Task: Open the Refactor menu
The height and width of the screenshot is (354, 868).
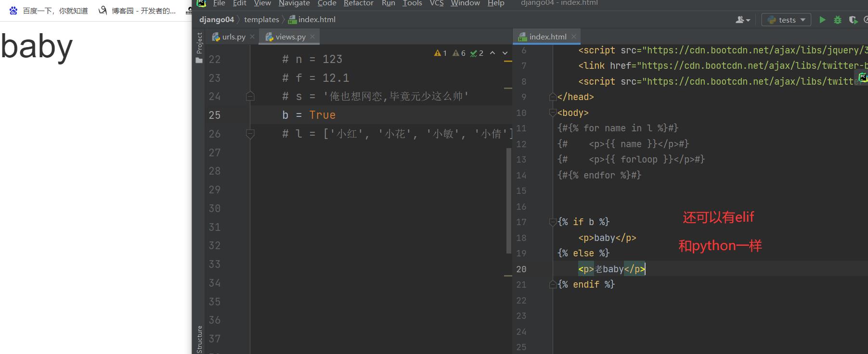Action: pos(358,3)
